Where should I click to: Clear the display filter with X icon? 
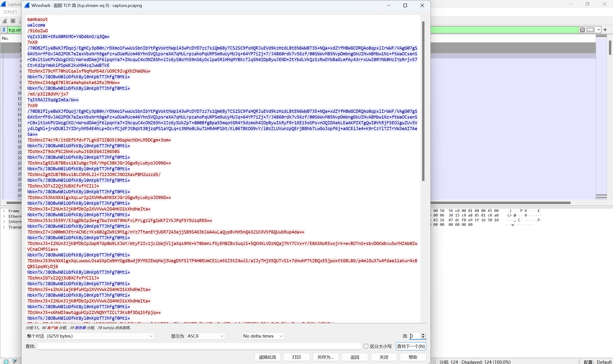(582, 30)
